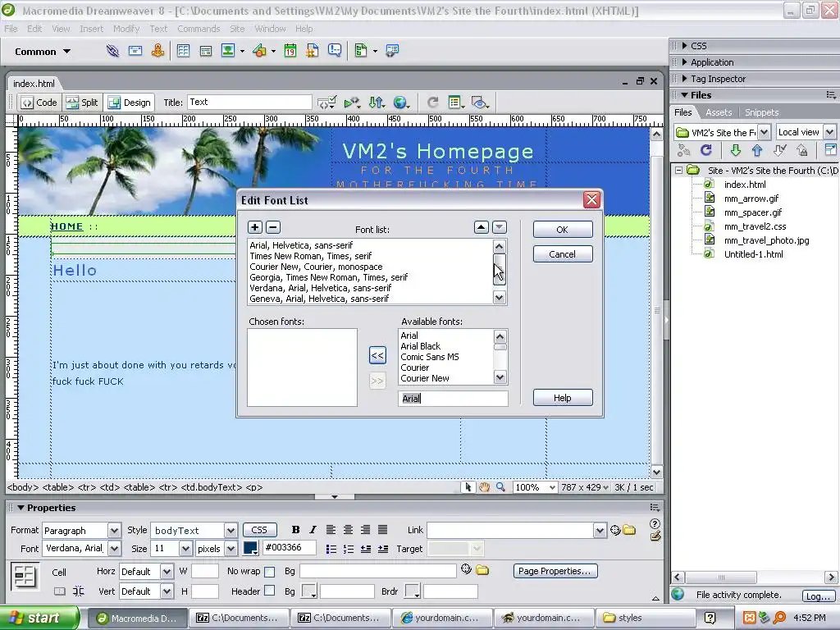Viewport: 840px width, 630px height.
Task: Click the Visual Aids icon
Action: (480, 103)
